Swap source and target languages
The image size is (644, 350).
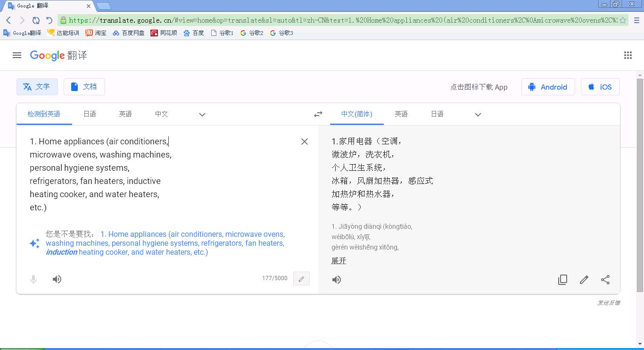click(x=318, y=114)
